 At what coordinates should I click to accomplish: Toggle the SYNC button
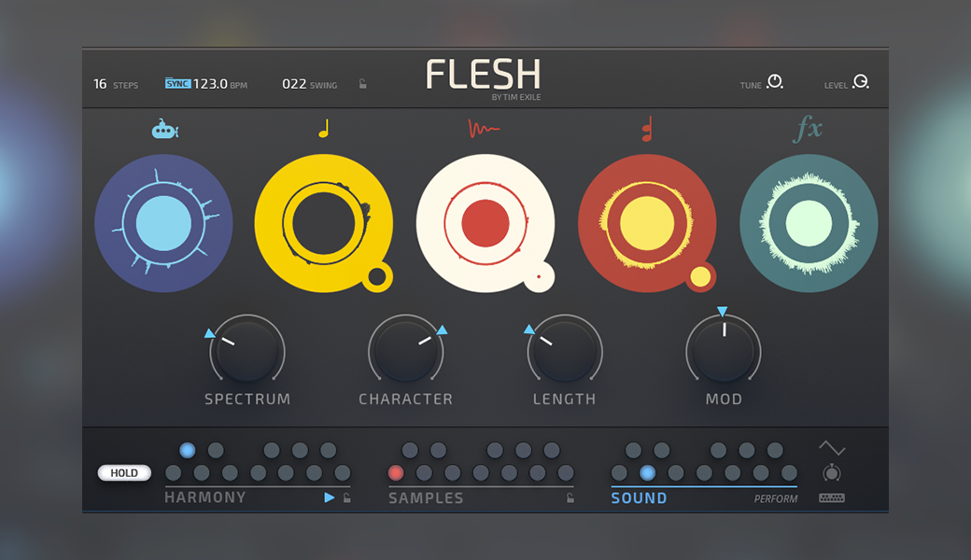point(177,84)
